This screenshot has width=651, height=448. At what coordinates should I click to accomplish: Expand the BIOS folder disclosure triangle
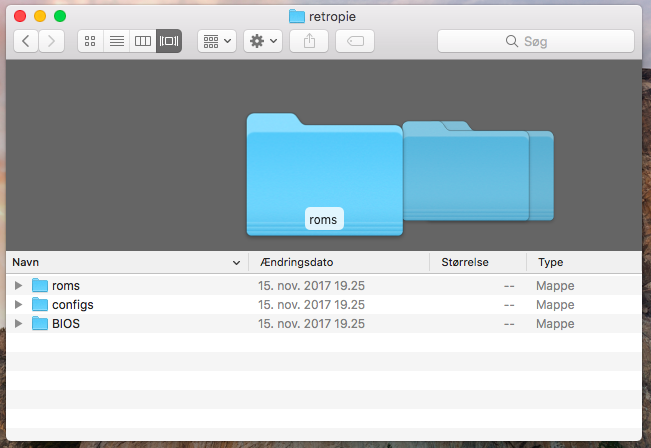click(x=18, y=324)
